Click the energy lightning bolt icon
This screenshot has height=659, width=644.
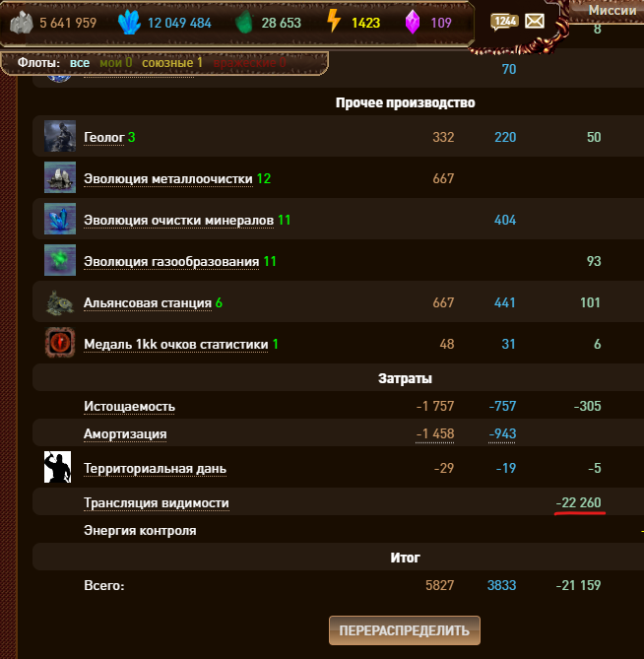coord(334,21)
